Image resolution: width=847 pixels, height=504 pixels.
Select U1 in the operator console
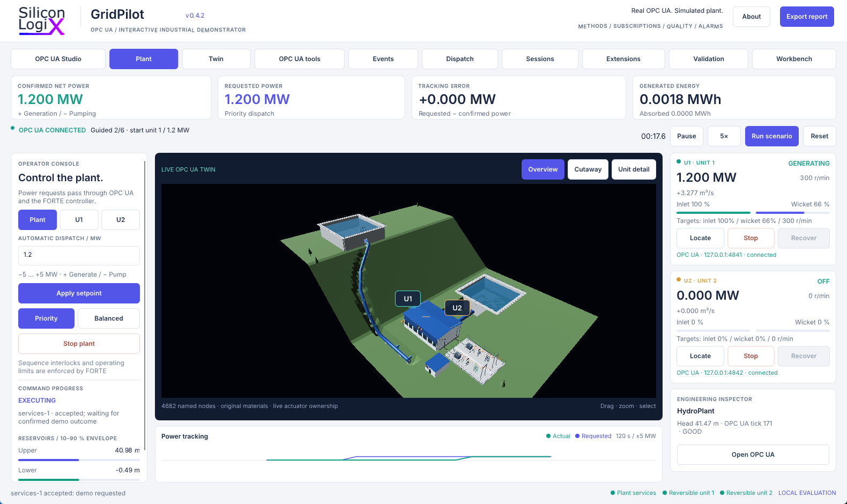(79, 220)
